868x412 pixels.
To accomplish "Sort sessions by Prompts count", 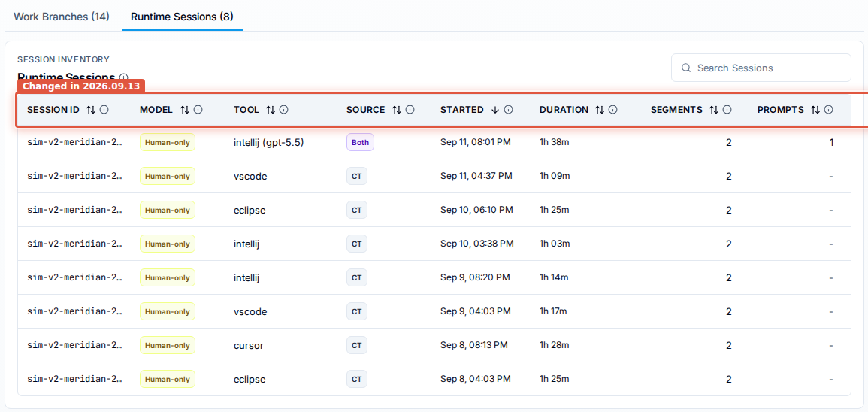I will pos(815,110).
